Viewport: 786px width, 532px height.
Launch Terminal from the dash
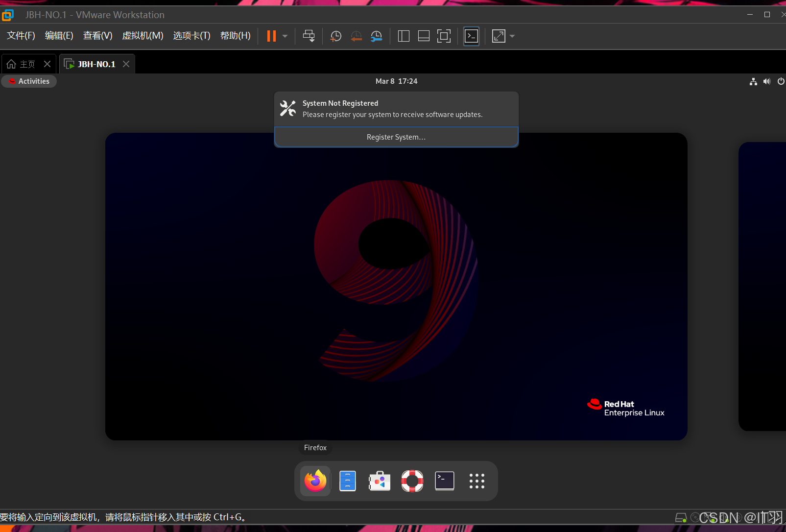click(445, 481)
